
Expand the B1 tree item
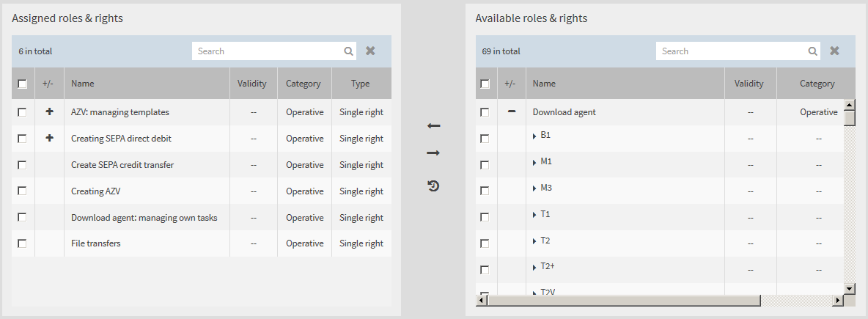(x=534, y=136)
